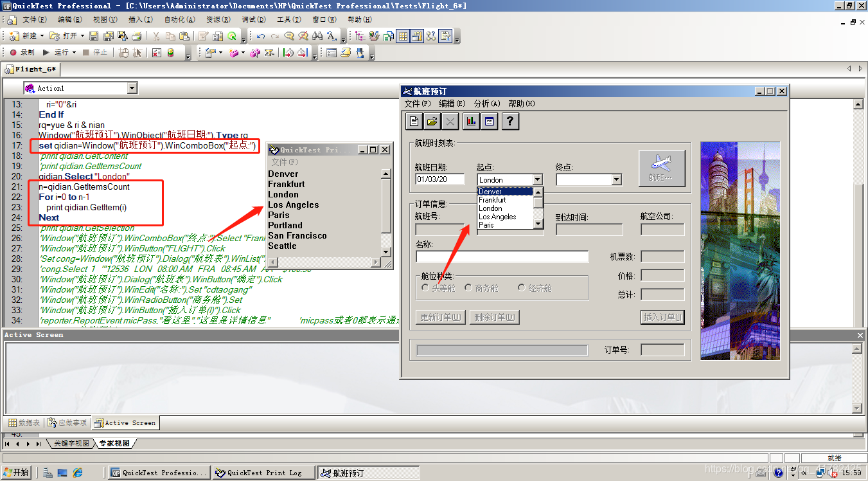Click the Open folder icon in QuickTest toolbar

[x=64, y=36]
